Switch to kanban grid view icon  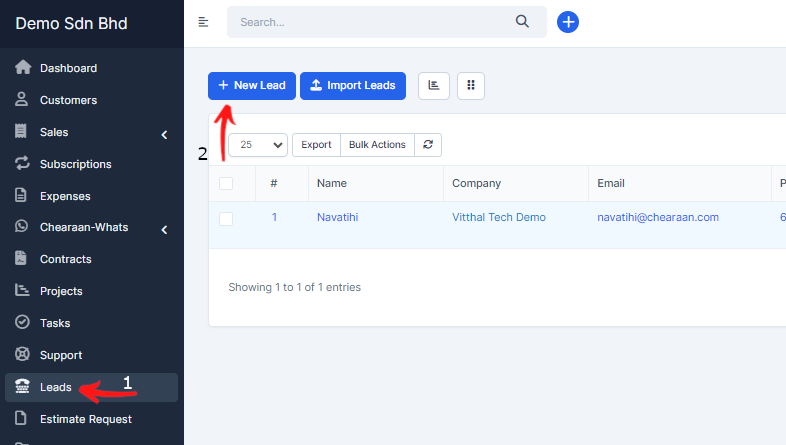[x=471, y=86]
